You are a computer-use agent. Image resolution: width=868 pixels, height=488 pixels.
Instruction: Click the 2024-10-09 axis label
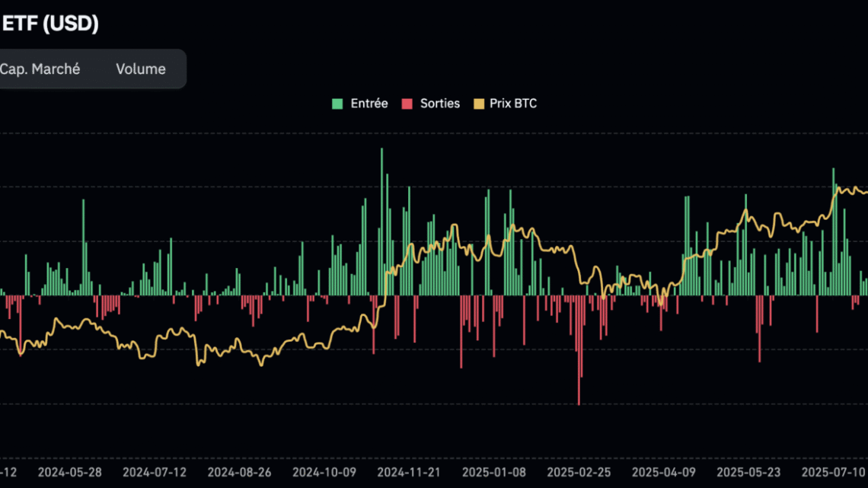point(324,472)
